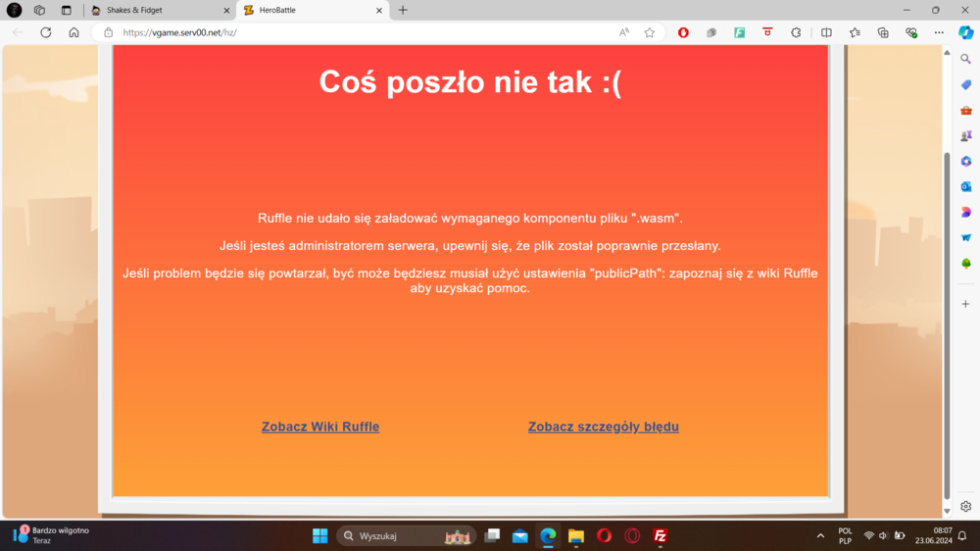Open the sidebar Shopping tag
Viewport: 980px width, 551px height.
click(x=965, y=84)
